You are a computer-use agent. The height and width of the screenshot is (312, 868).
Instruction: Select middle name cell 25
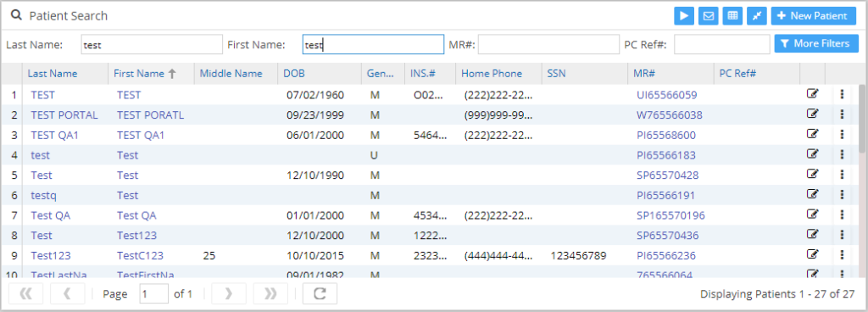(x=209, y=255)
